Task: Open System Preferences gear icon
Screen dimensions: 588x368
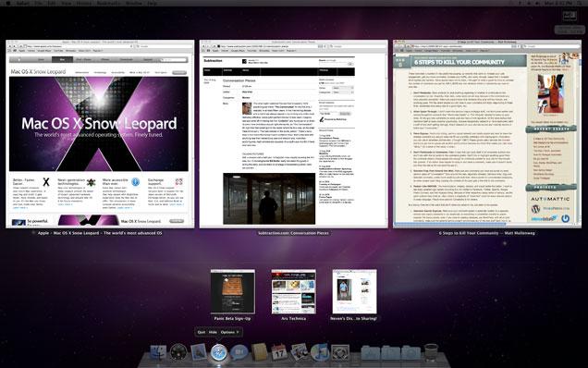Action: 340,352
